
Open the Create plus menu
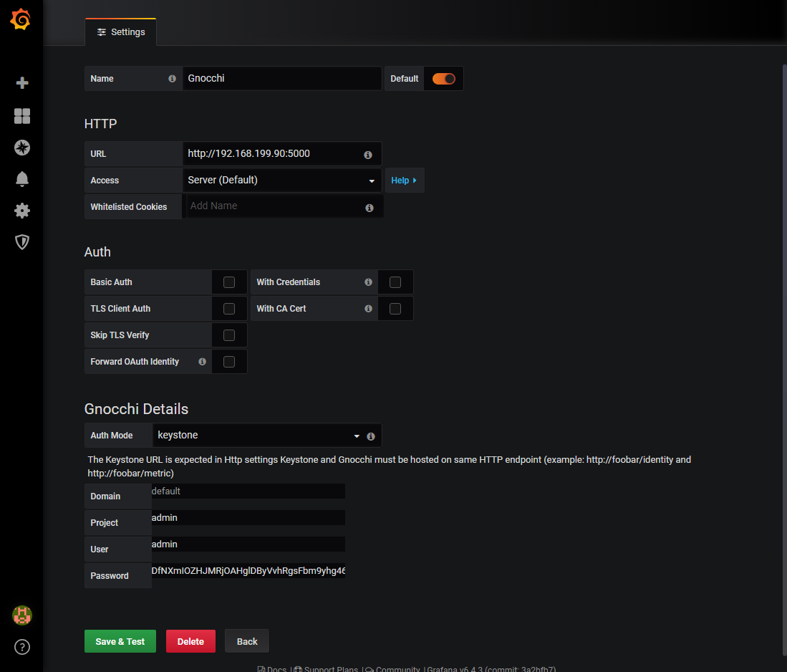pos(22,83)
